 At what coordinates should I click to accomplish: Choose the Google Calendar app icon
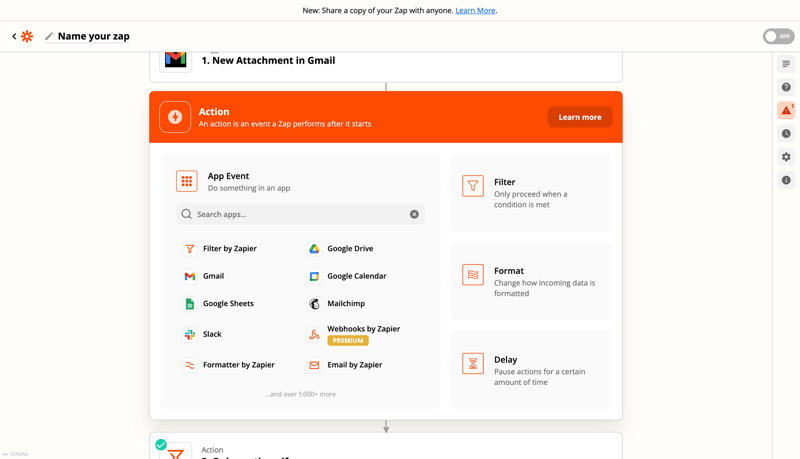[314, 276]
